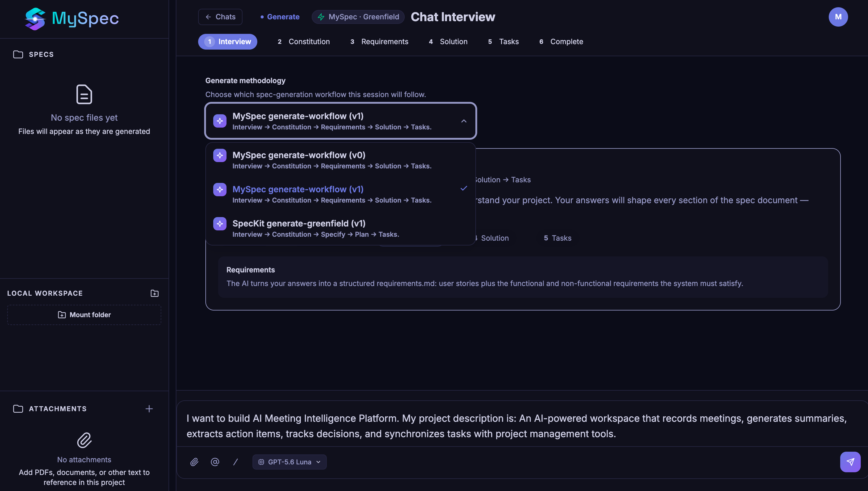The width and height of the screenshot is (868, 491).
Task: Send the message with paper plane button
Action: 850,462
